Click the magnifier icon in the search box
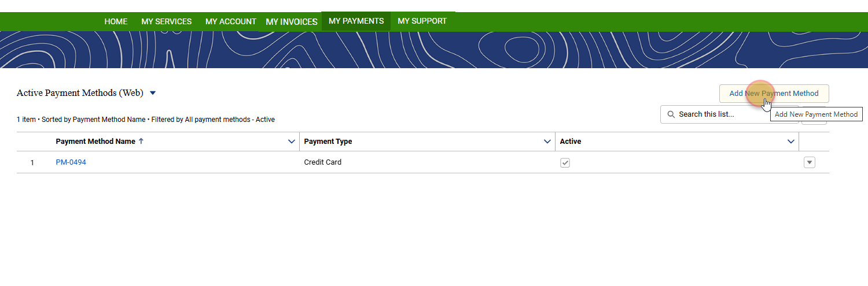 [x=671, y=114]
